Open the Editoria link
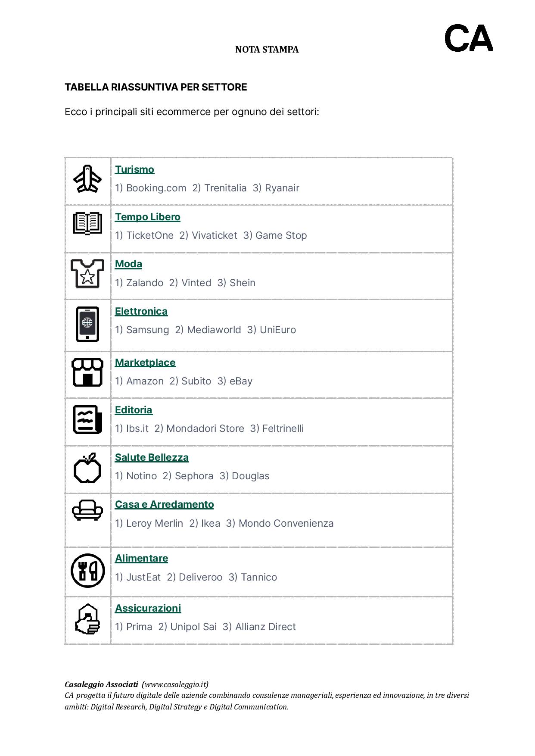 click(134, 410)
